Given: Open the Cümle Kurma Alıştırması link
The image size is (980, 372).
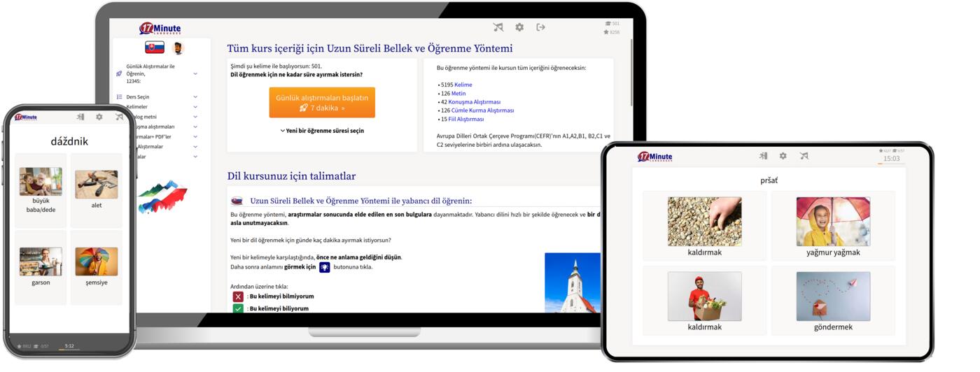Looking at the screenshot, I should pyautogui.click(x=483, y=110).
